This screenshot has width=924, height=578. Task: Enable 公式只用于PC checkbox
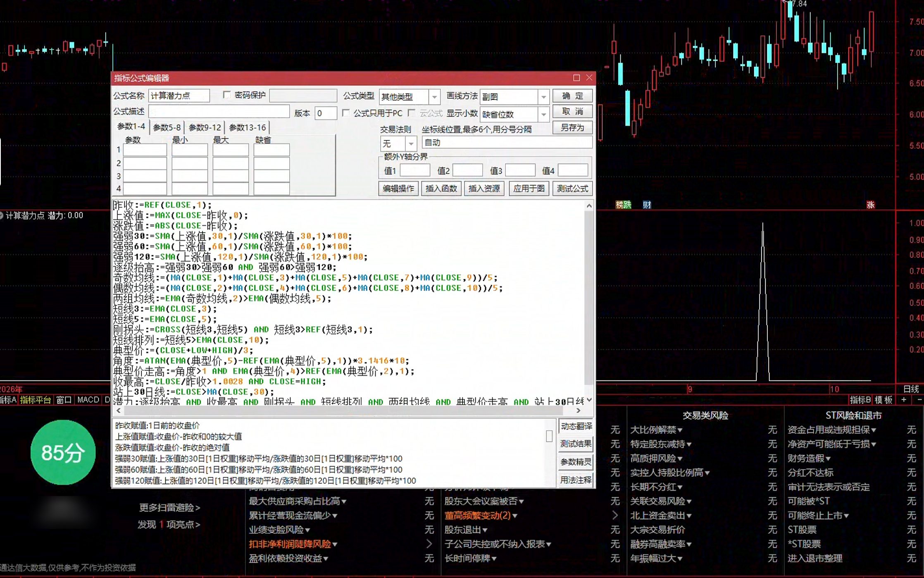point(346,113)
